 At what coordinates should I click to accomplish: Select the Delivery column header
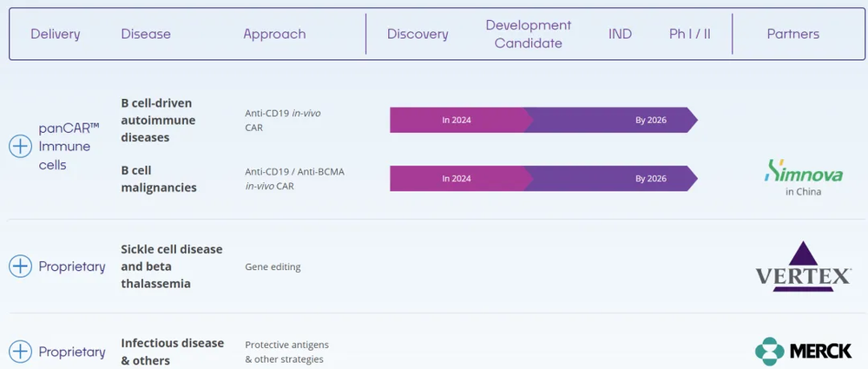coord(56,34)
